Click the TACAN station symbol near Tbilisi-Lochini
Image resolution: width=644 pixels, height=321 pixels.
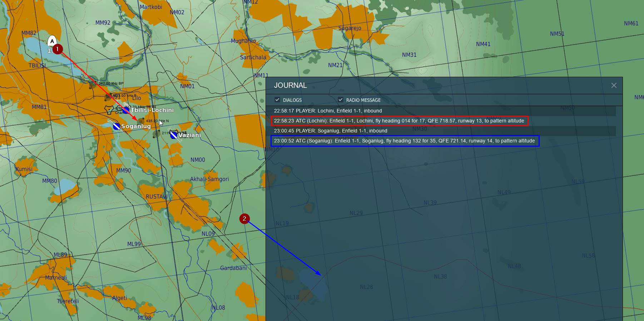tap(109, 109)
